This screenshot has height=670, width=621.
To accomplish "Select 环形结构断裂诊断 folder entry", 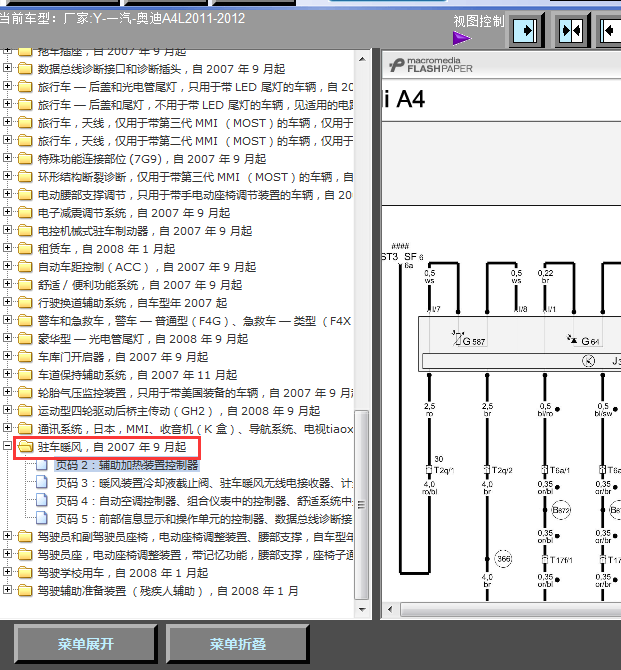I will tap(195, 177).
